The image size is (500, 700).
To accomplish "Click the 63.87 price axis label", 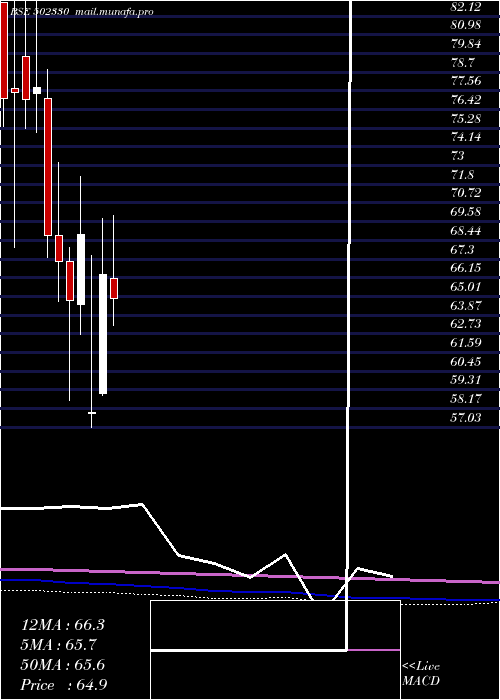I will click(466, 305).
